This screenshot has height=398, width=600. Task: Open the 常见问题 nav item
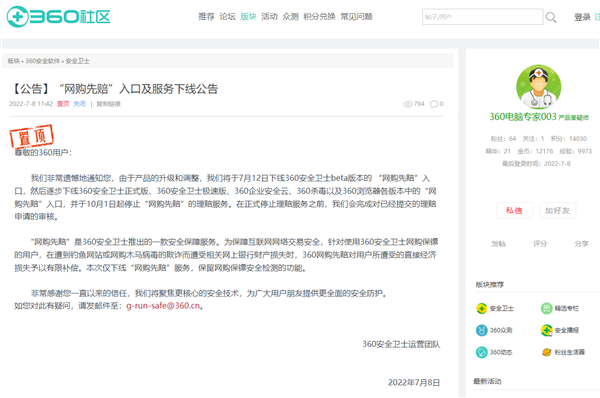(x=357, y=16)
